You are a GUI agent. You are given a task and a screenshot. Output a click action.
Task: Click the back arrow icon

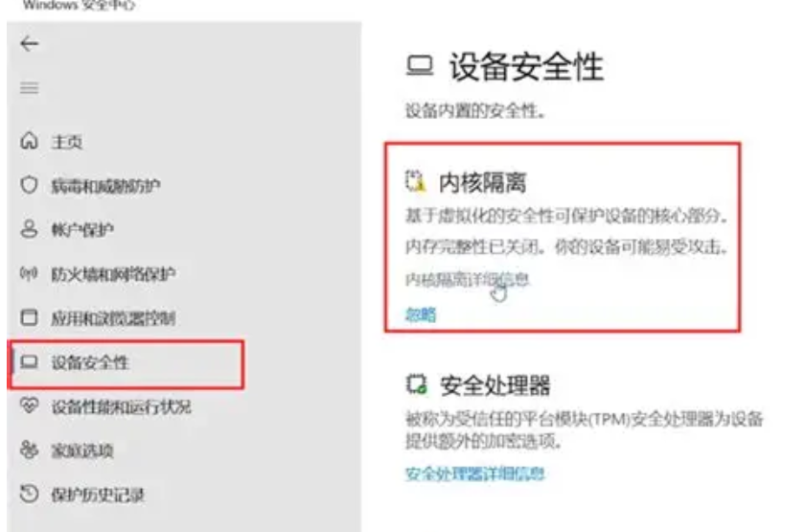[x=30, y=44]
